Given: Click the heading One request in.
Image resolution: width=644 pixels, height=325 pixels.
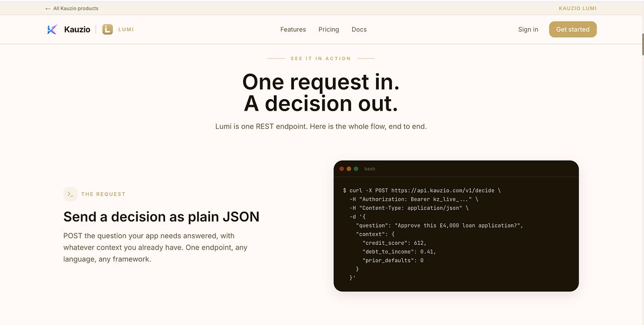Looking at the screenshot, I should (321, 82).
